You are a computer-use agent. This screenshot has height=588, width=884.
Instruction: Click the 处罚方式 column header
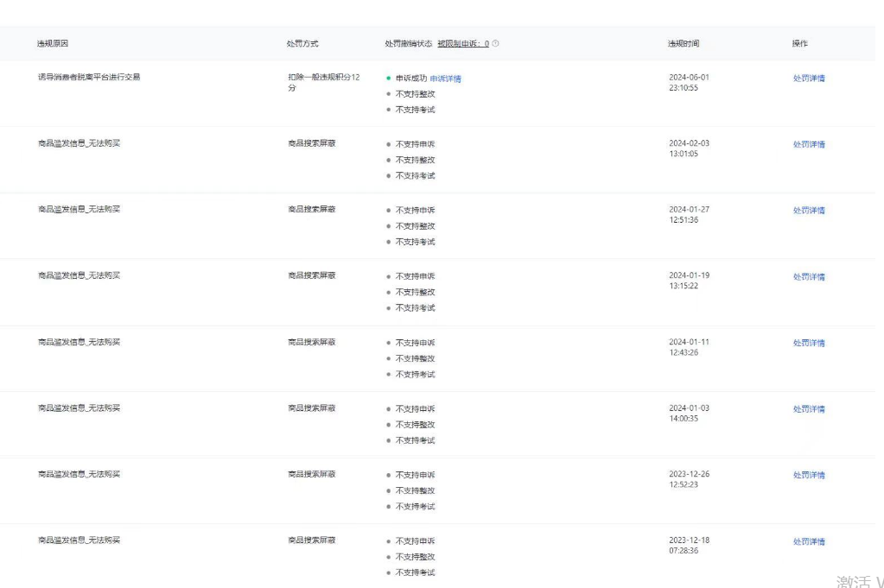[302, 43]
